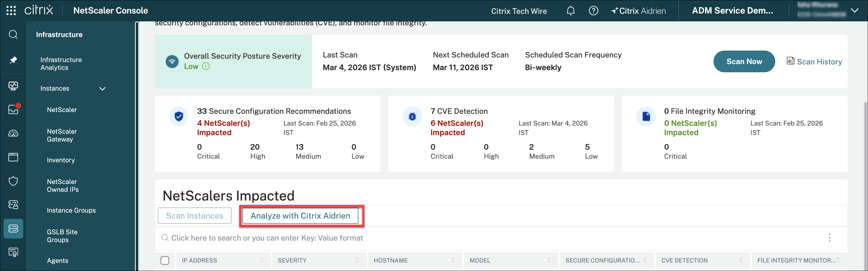Open the shield security icon in rail
Viewport: 868px width, 271px height.
[x=13, y=181]
